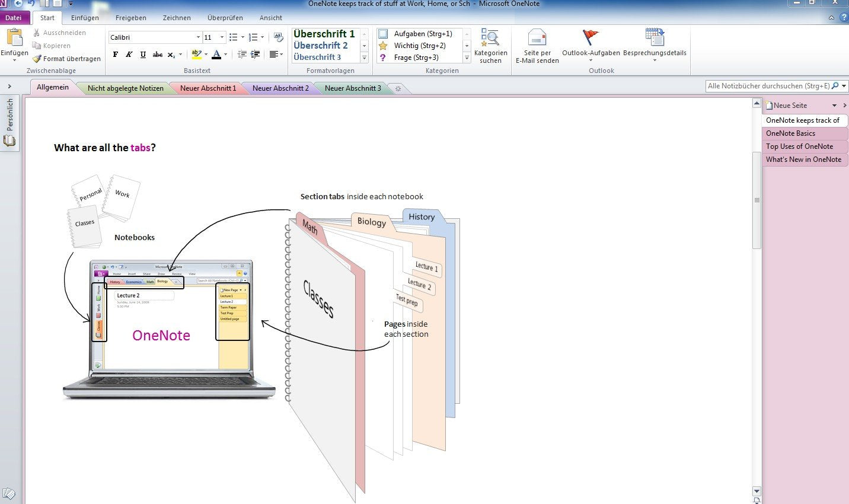The height and width of the screenshot is (504, 849).
Task: Switch to the Ansicht ribbon tab
Action: [271, 18]
